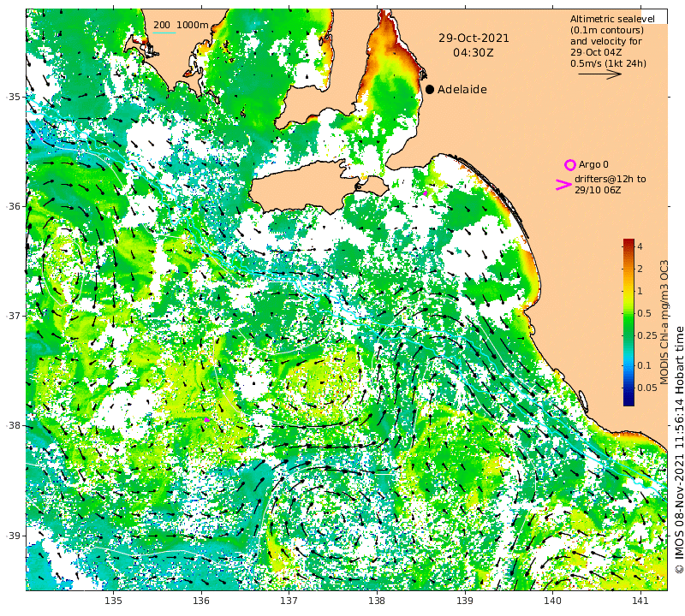Click the cyan 200m contour legend line
This screenshot has width=685, height=616.
pos(164,33)
